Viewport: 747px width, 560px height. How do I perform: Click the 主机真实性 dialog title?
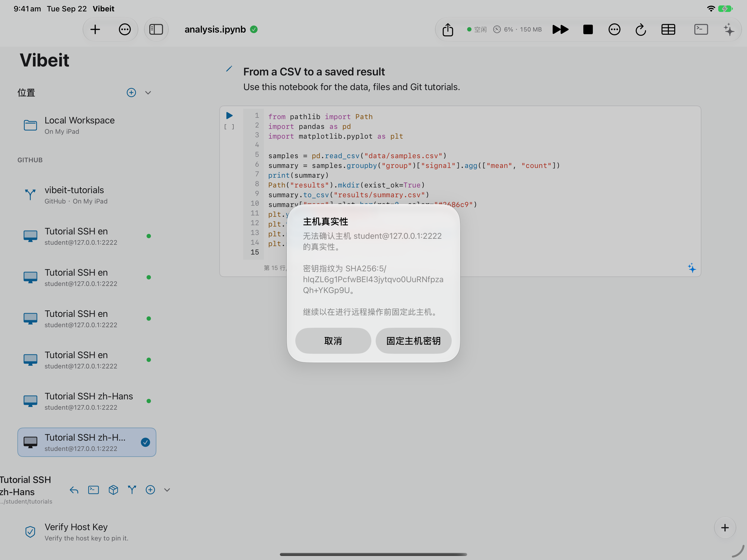(x=325, y=221)
